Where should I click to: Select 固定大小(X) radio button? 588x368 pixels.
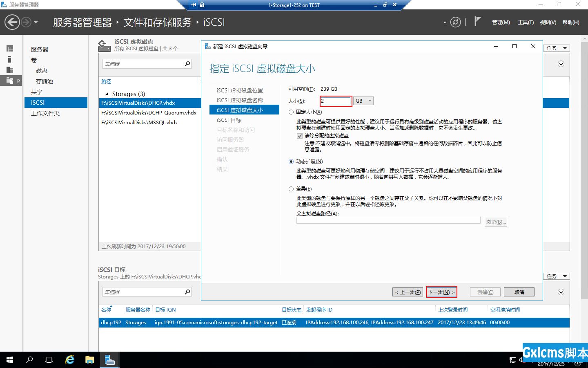[291, 112]
